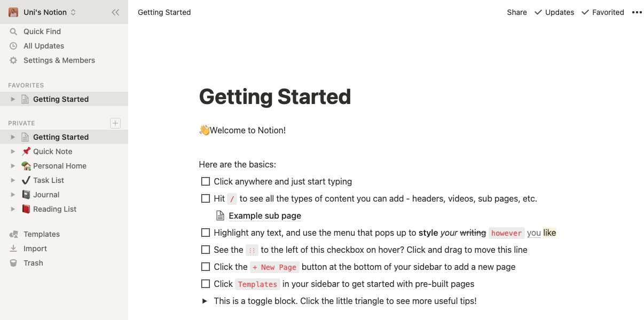Click the Import icon in the sidebar
This screenshot has width=644, height=320.
click(13, 249)
